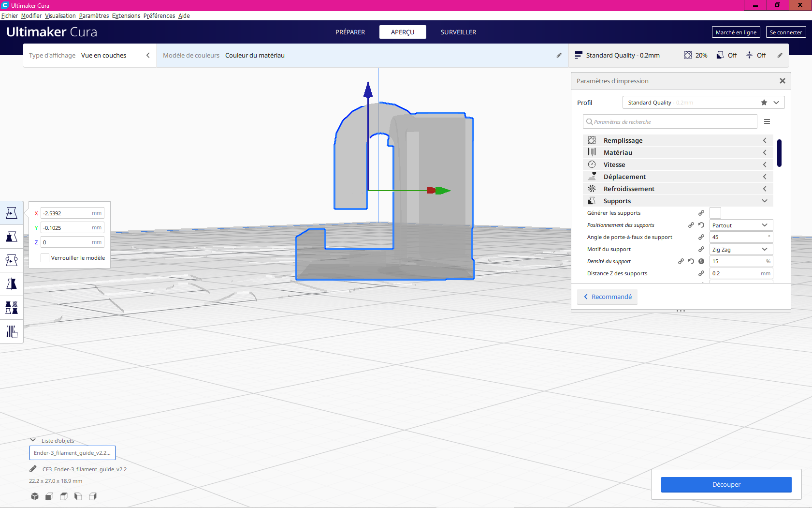Open the Aide menu
The image size is (812, 508).
(x=184, y=15)
